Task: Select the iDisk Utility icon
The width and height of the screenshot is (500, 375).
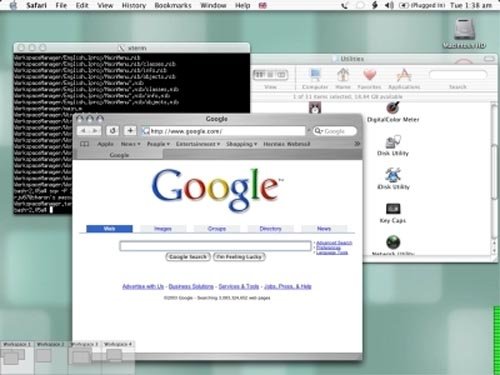Action: pos(393,179)
